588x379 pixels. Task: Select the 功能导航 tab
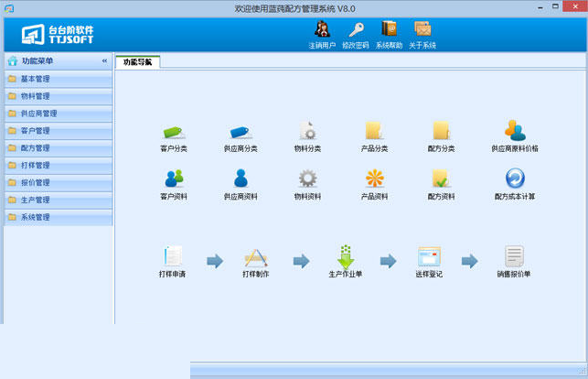[x=137, y=62]
